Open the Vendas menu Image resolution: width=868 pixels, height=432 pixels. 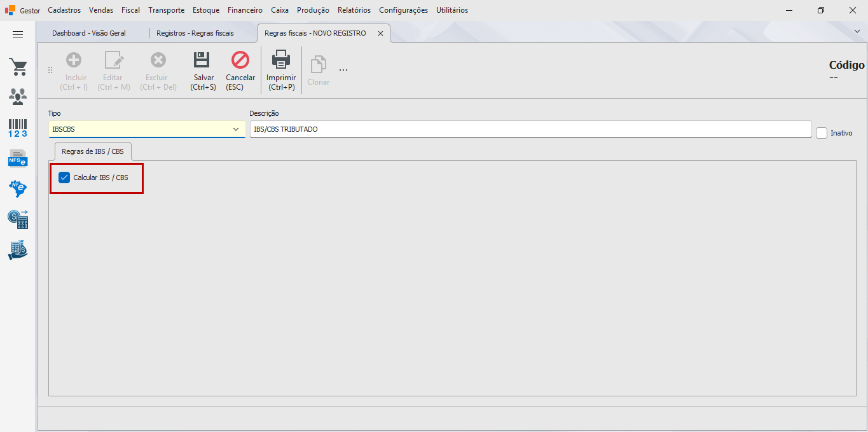[101, 10]
